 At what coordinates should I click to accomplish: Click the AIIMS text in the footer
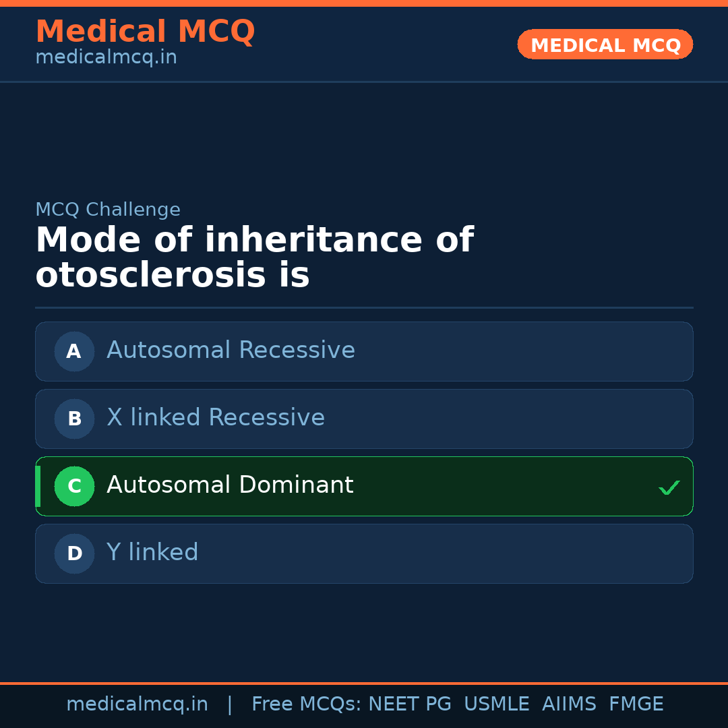pyautogui.click(x=570, y=704)
